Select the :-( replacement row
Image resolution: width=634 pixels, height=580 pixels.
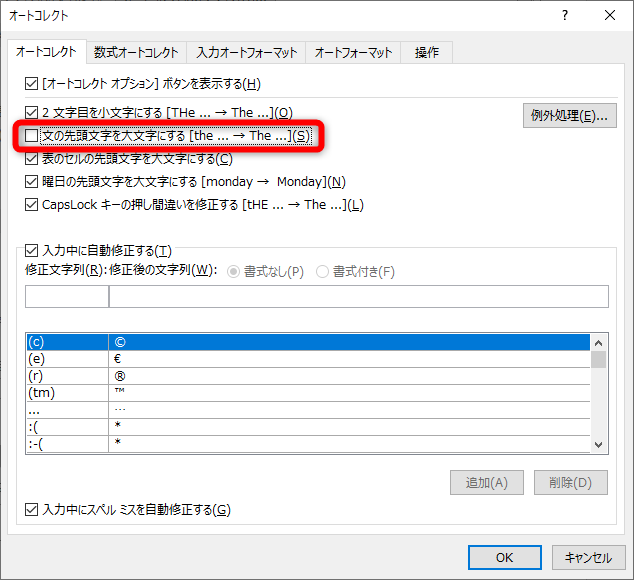coord(308,444)
